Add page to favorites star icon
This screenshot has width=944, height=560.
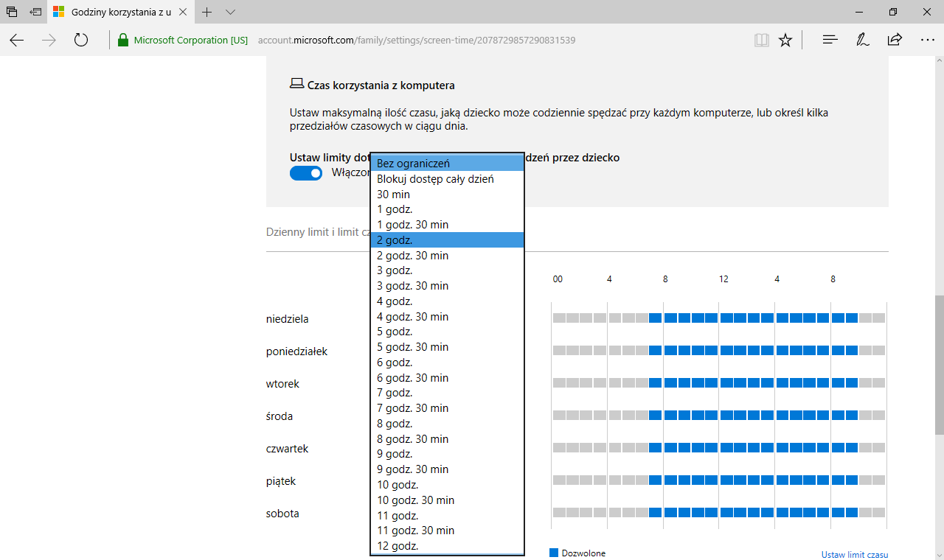(785, 41)
